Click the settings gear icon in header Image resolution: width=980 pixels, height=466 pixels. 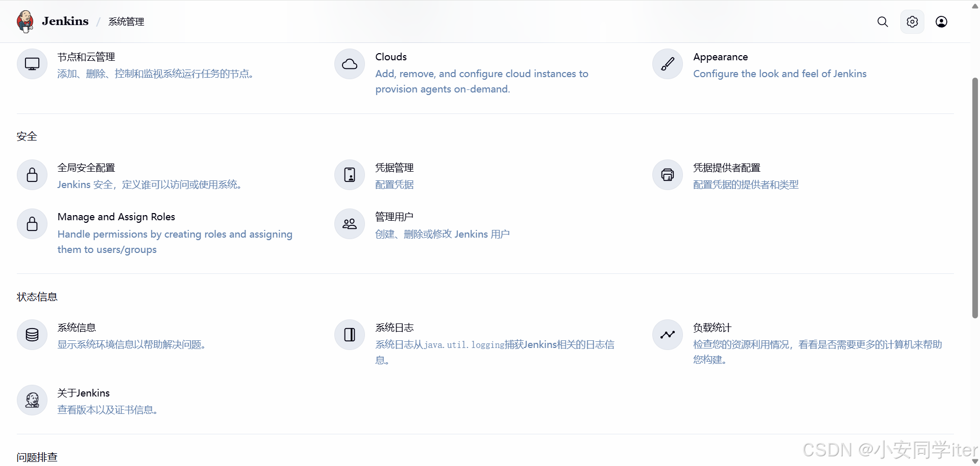(912, 21)
